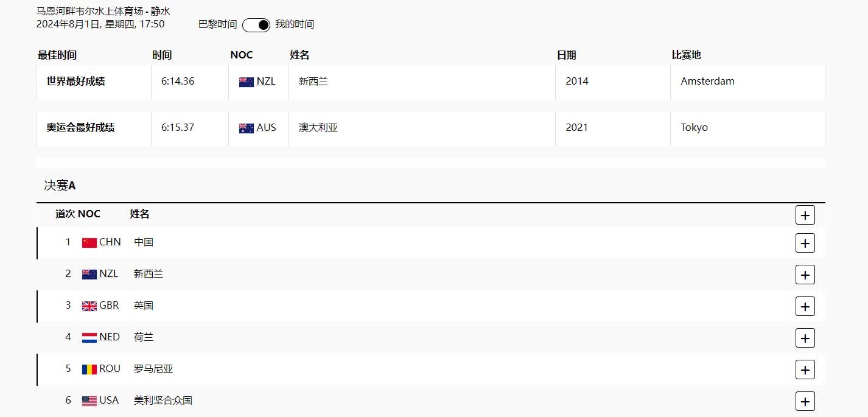Expand Romania lane 5 row details

coord(805,370)
